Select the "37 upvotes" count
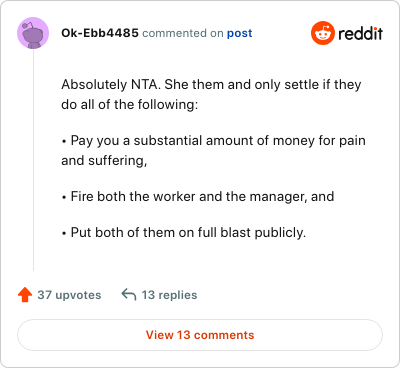Image resolution: width=400 pixels, height=368 pixels. click(69, 295)
